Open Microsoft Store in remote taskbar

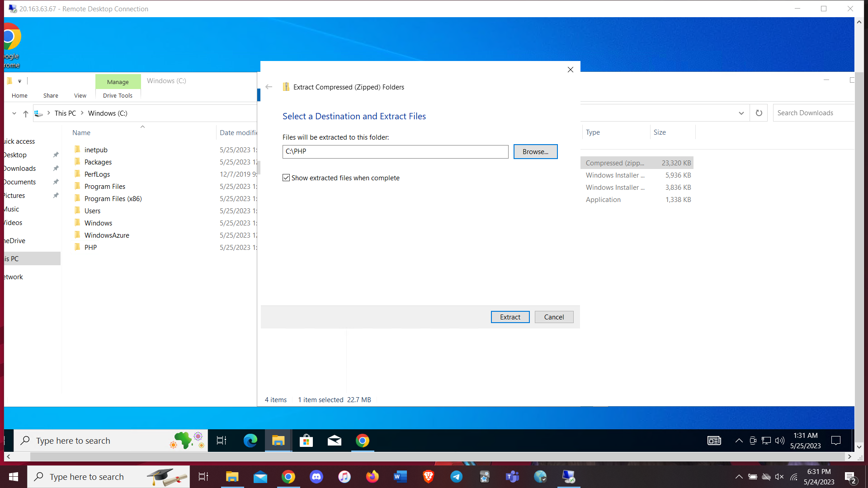(x=306, y=441)
